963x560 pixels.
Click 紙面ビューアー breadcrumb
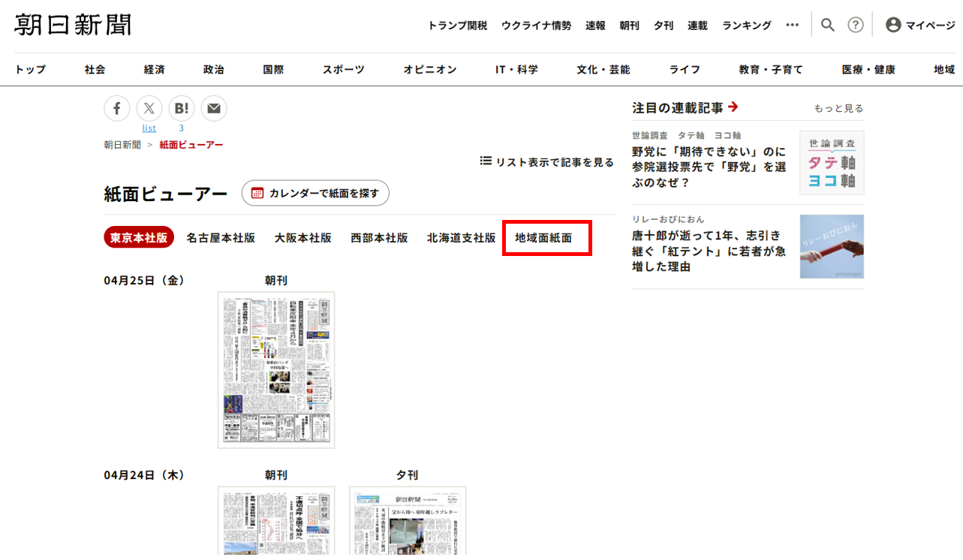[191, 145]
